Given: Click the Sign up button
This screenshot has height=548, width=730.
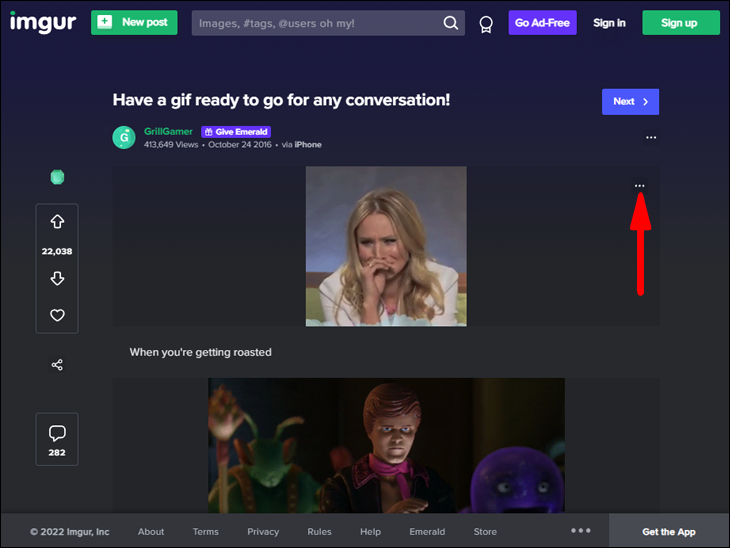Looking at the screenshot, I should pos(681,22).
